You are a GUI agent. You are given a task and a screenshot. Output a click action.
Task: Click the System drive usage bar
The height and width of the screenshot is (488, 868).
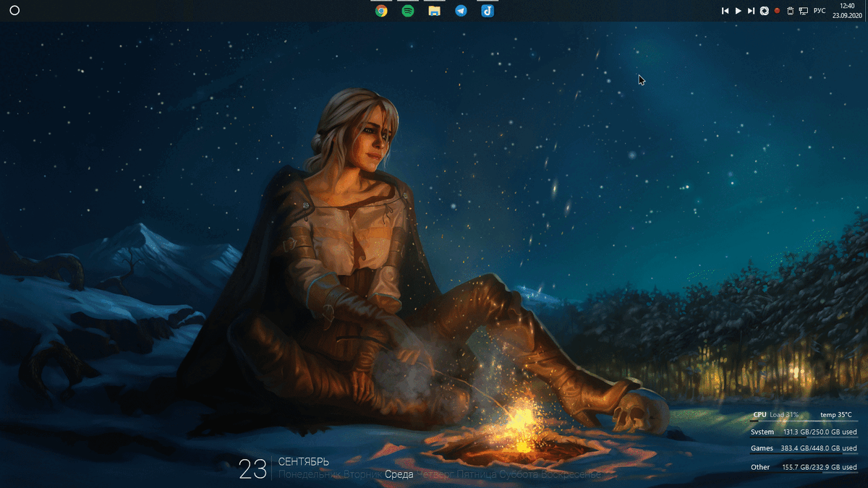tap(804, 437)
